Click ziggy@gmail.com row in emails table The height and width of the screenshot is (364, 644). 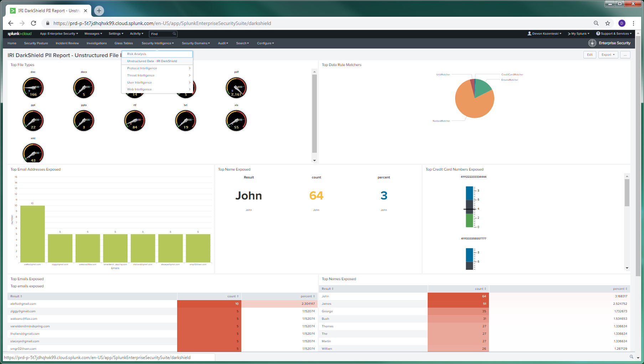click(x=163, y=311)
